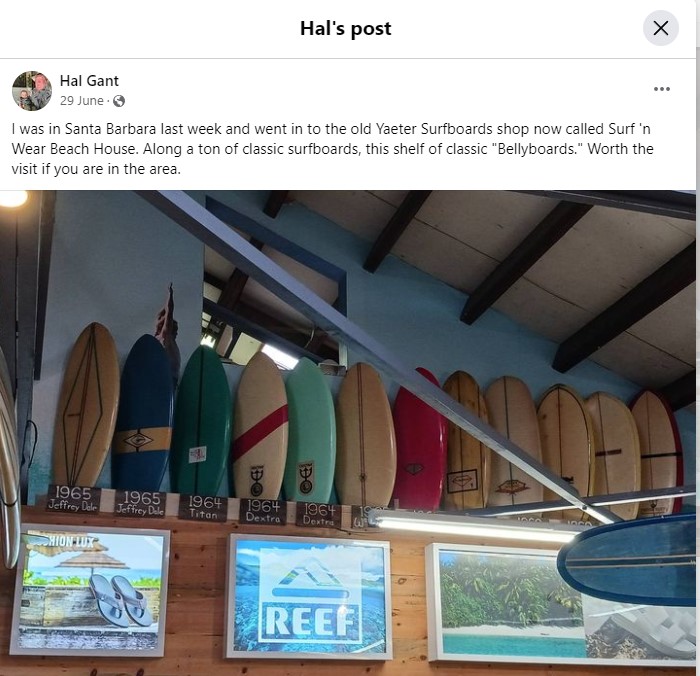Click the sandals poster in the photo
The image size is (700, 676).
(x=91, y=590)
